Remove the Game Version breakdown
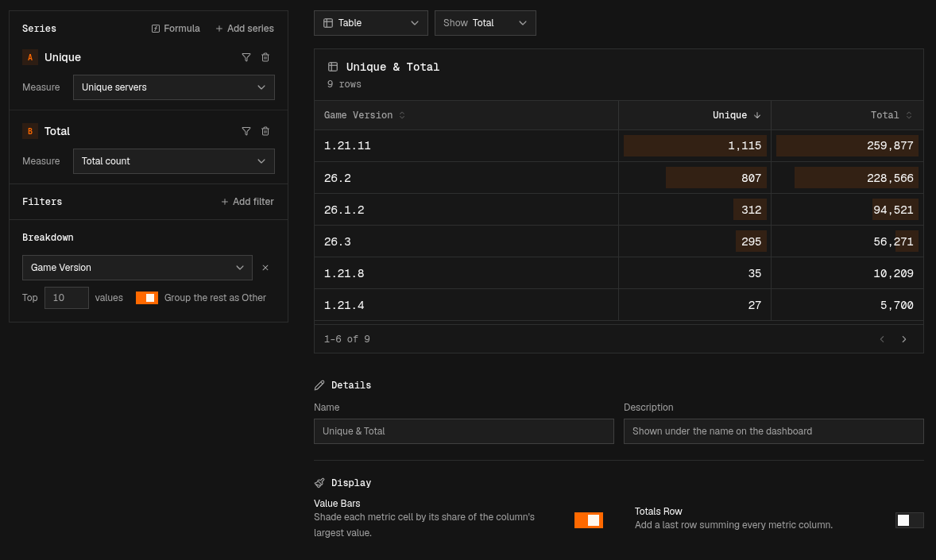936x560 pixels. click(x=265, y=268)
